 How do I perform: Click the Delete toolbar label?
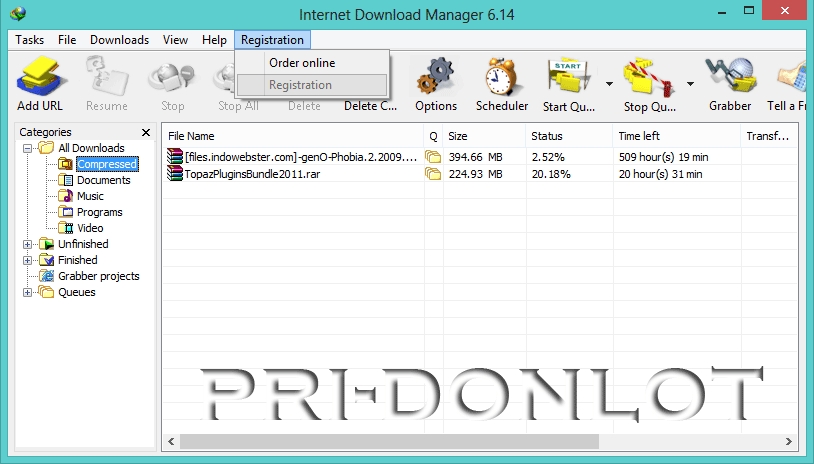point(304,106)
